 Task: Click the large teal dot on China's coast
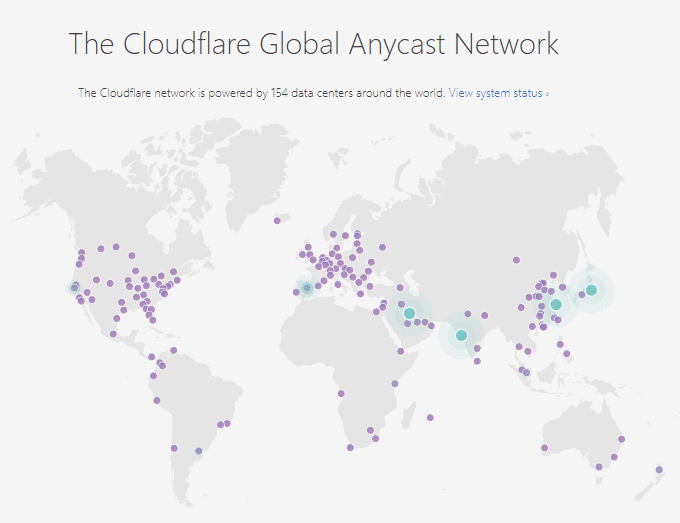point(556,304)
